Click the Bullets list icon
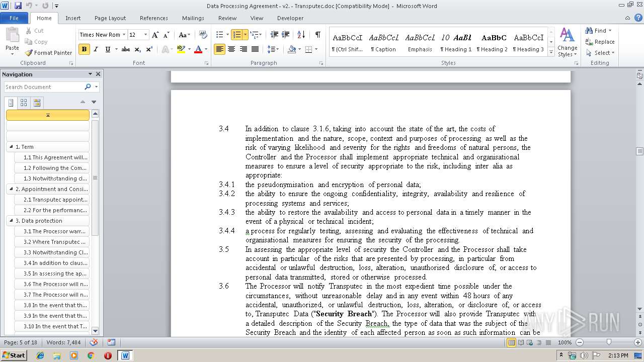 (219, 35)
